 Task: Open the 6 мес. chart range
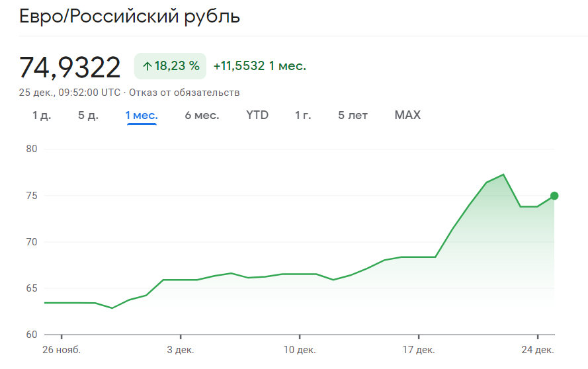(202, 115)
